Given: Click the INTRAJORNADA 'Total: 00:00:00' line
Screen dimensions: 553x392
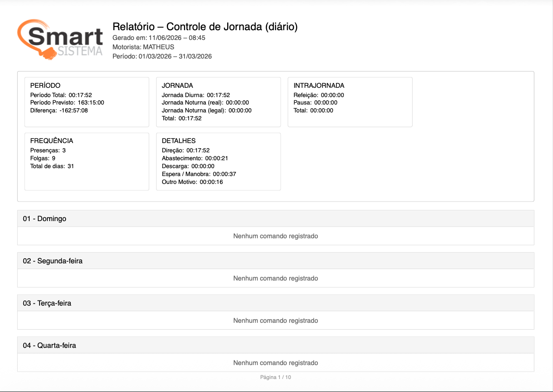Looking at the screenshot, I should click(x=313, y=111).
